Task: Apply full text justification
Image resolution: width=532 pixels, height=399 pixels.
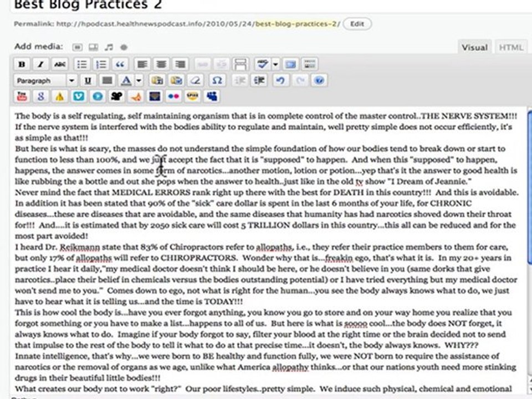Action: pos(107,81)
